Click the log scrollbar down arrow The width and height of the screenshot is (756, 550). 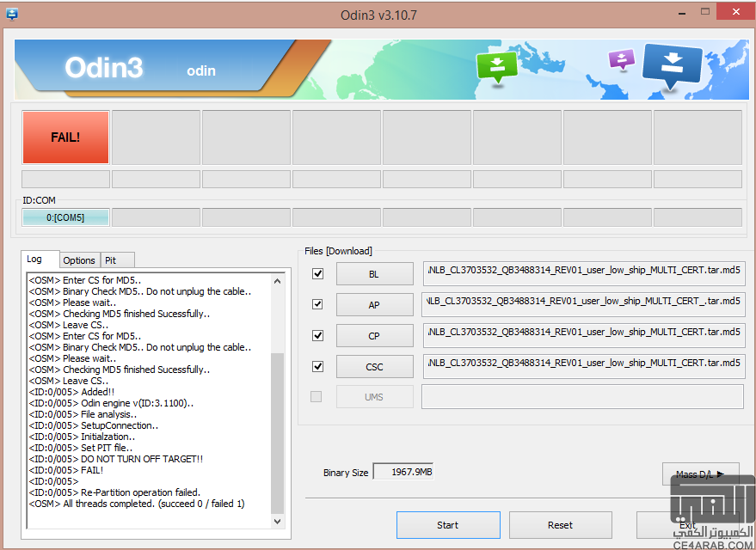277,521
